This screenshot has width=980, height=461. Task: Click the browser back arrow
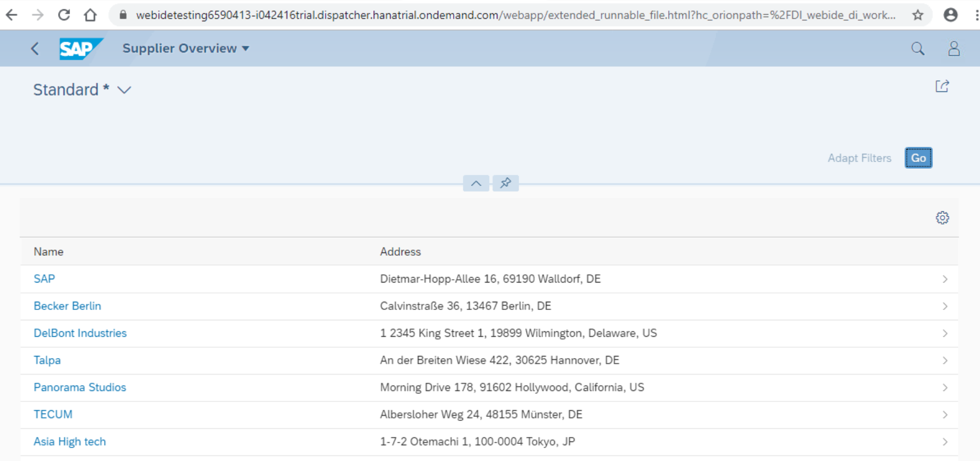pos(11,15)
